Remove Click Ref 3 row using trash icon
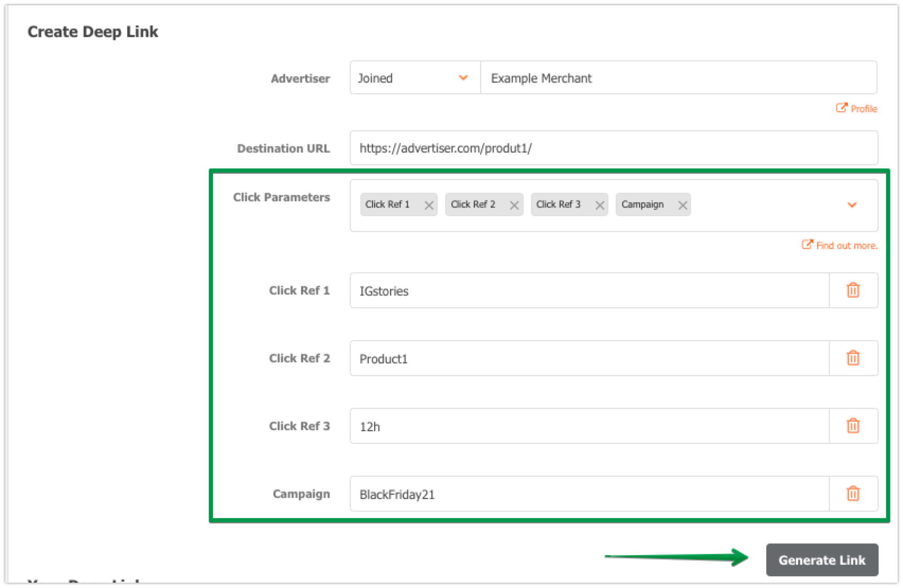 (x=853, y=426)
